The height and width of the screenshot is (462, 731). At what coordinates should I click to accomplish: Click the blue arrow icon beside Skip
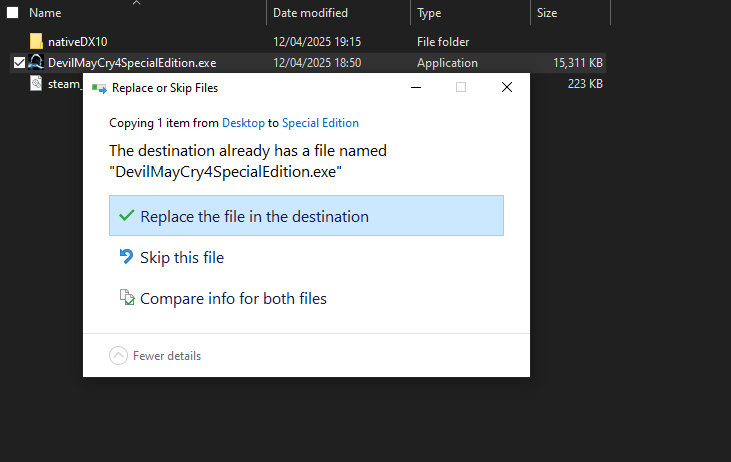tap(126, 257)
